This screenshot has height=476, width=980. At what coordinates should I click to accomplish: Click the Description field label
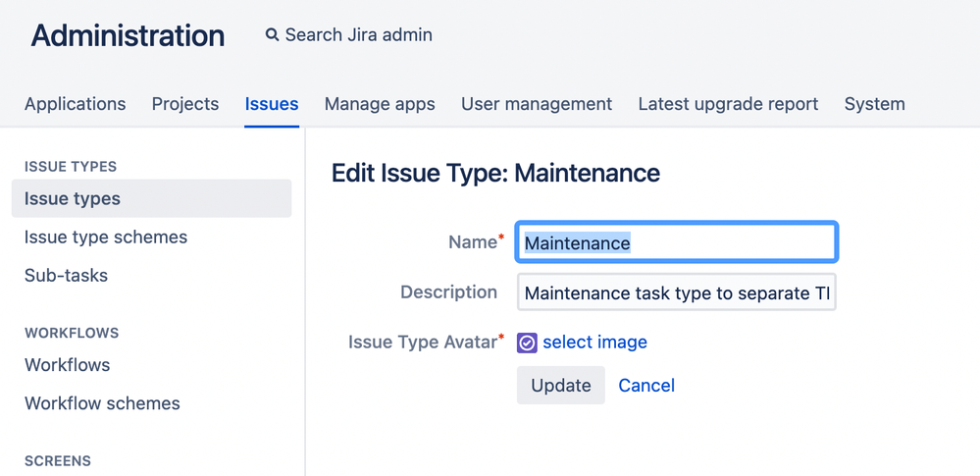(448, 292)
